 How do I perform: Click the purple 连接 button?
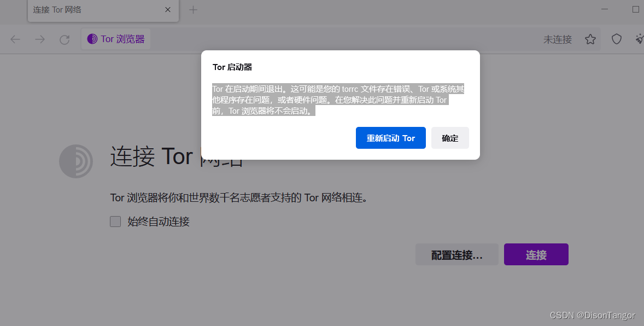536,254
